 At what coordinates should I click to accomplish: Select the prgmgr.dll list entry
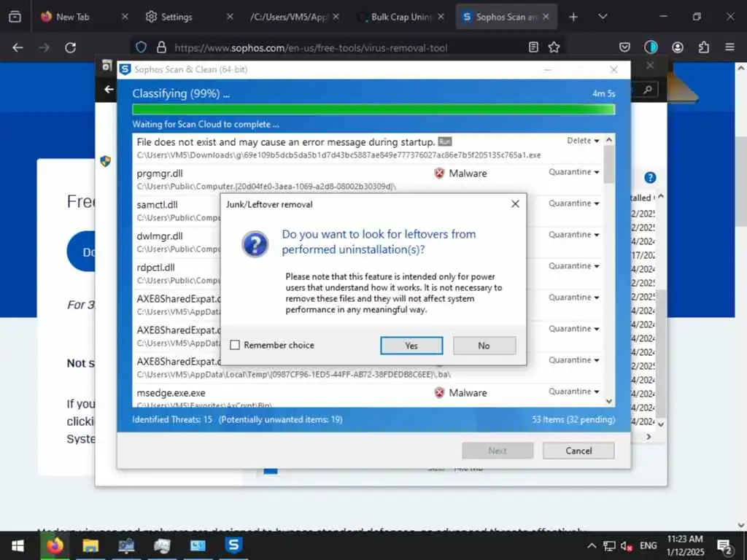click(x=368, y=179)
